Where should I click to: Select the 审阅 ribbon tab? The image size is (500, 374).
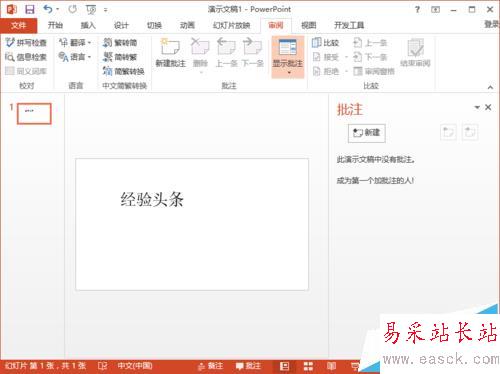(x=276, y=25)
